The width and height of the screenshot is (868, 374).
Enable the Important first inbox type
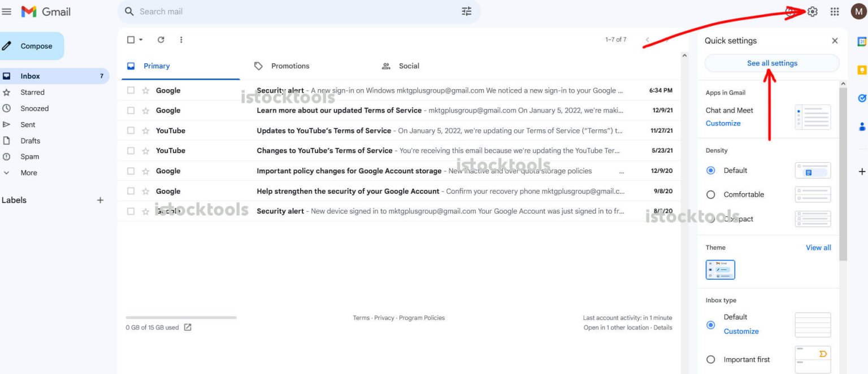(x=710, y=359)
